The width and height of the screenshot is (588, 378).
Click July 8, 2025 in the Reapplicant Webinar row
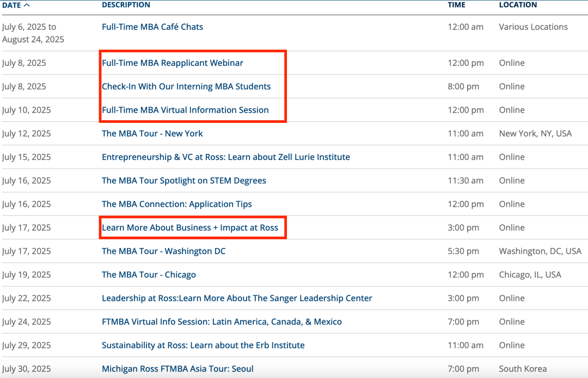coord(24,63)
